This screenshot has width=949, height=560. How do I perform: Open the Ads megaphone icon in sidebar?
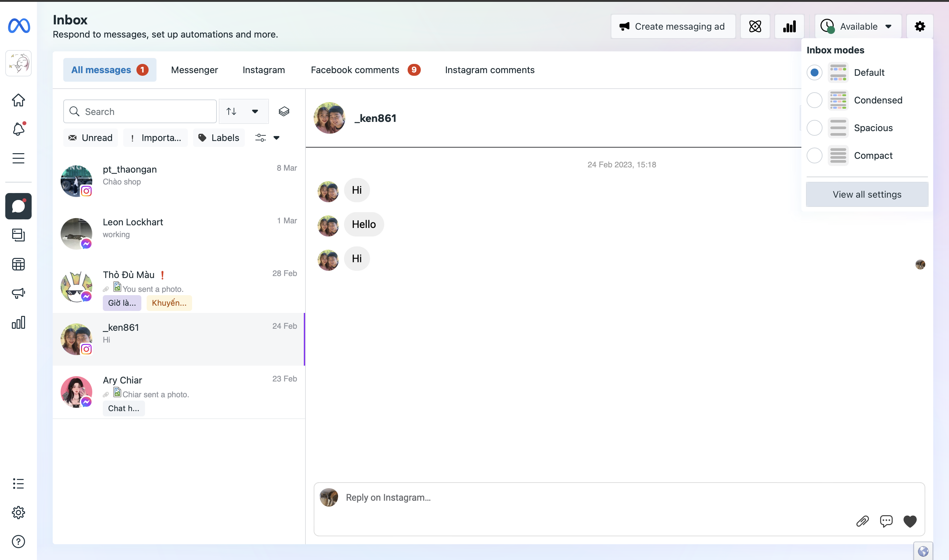pos(18,293)
